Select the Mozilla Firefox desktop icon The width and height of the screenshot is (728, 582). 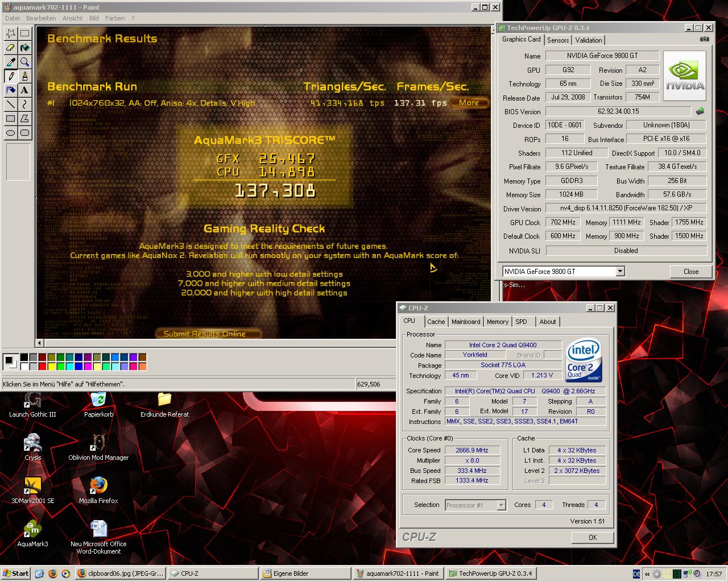98,490
